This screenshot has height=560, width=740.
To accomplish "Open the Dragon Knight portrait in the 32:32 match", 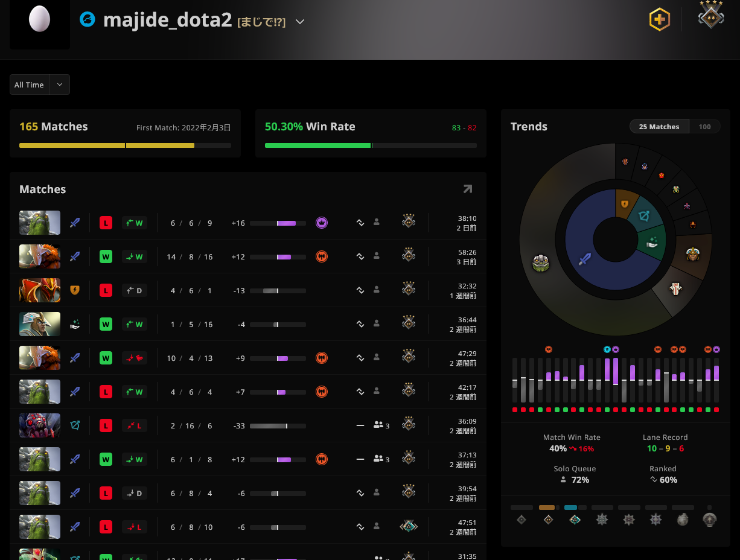I will (40, 290).
